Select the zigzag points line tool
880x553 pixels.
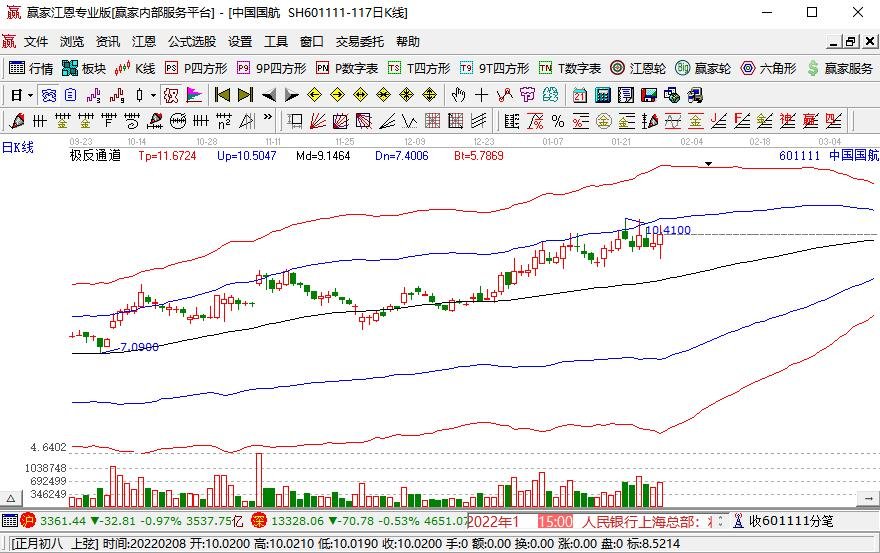pyautogui.click(x=505, y=95)
